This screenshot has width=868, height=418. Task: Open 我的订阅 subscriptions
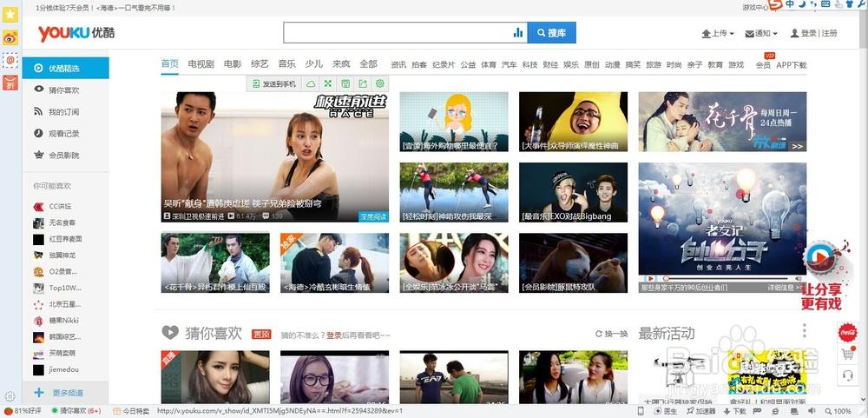coord(65,112)
